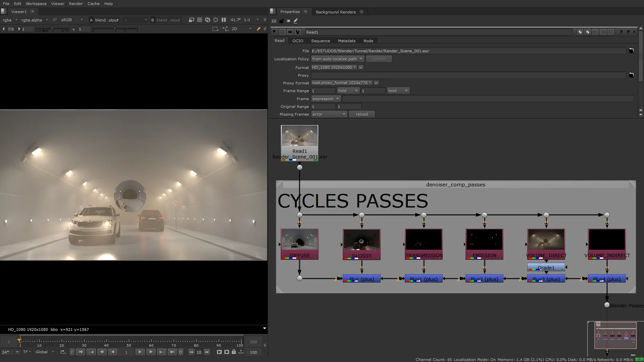Click the help question mark in Properties
The width and height of the screenshot is (644, 362).
(621, 32)
